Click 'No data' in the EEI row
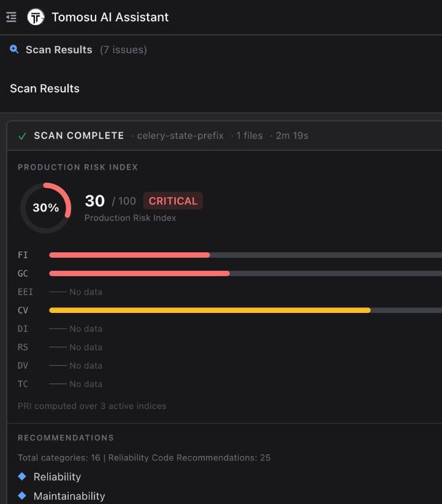 86,292
